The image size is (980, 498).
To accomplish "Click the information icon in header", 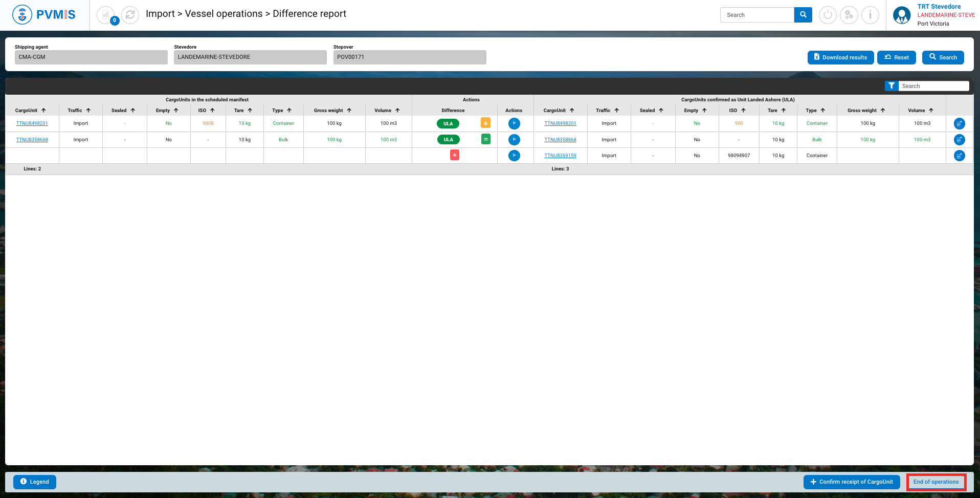I will pyautogui.click(x=870, y=15).
